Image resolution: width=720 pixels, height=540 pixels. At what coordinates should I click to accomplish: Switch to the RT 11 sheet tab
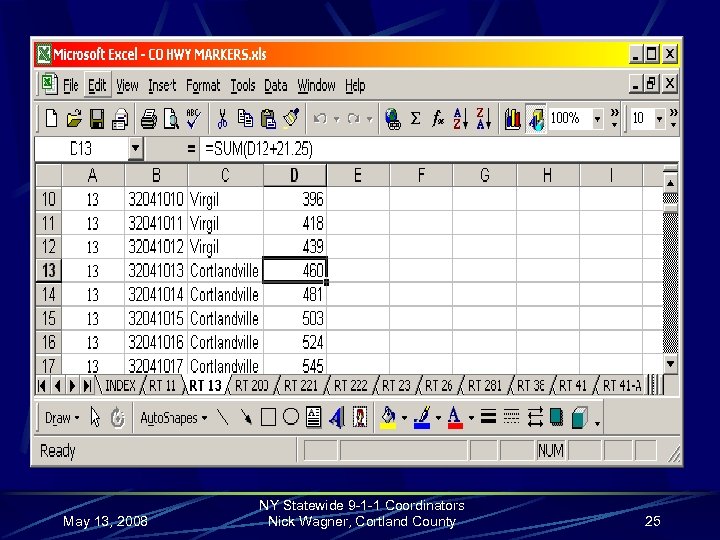162,385
